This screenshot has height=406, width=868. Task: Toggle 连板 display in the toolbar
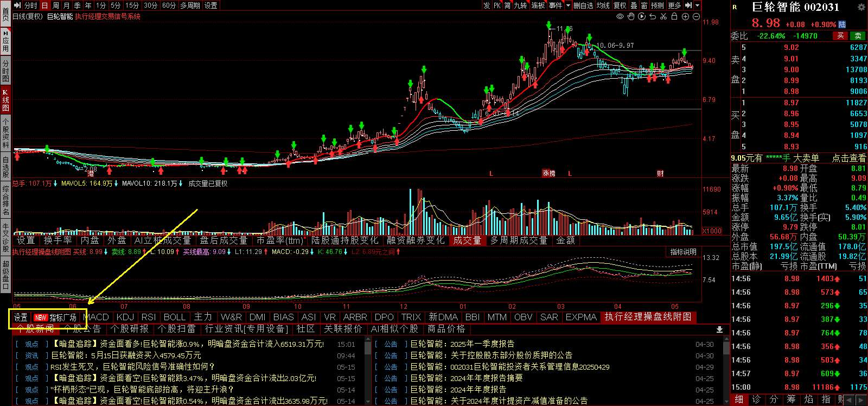(538, 5)
